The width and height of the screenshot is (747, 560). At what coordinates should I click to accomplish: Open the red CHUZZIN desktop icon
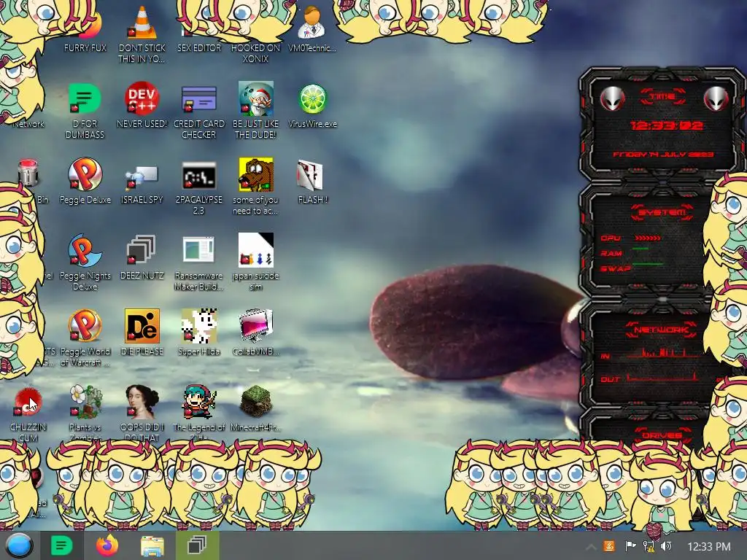pyautogui.click(x=28, y=402)
